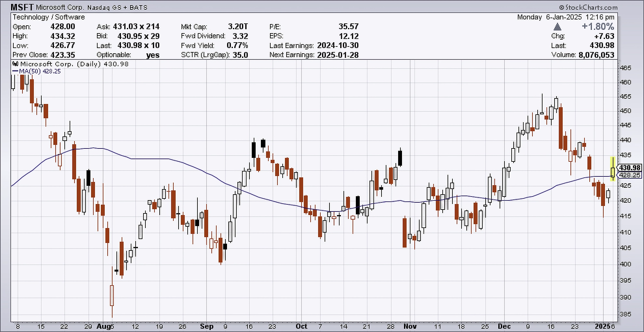This screenshot has width=644, height=332.
Task: Click the Next Earnings date 2025-01-28
Action: pyautogui.click(x=338, y=55)
